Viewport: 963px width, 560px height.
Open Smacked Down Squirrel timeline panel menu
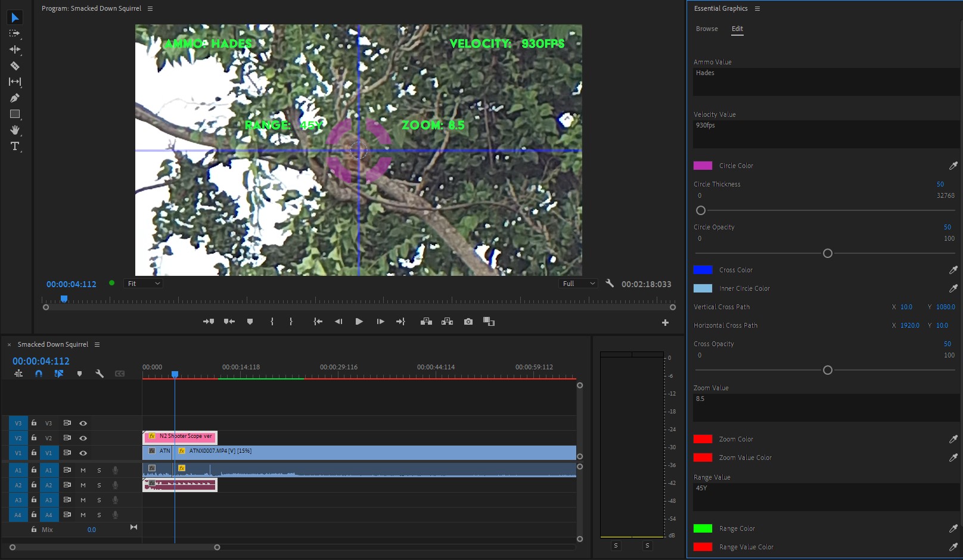(x=97, y=344)
